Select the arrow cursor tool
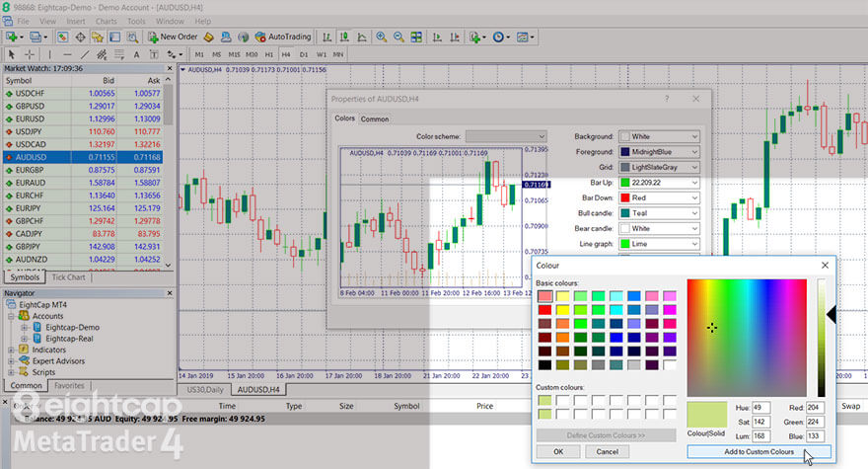This screenshot has height=469, width=868. (x=12, y=54)
